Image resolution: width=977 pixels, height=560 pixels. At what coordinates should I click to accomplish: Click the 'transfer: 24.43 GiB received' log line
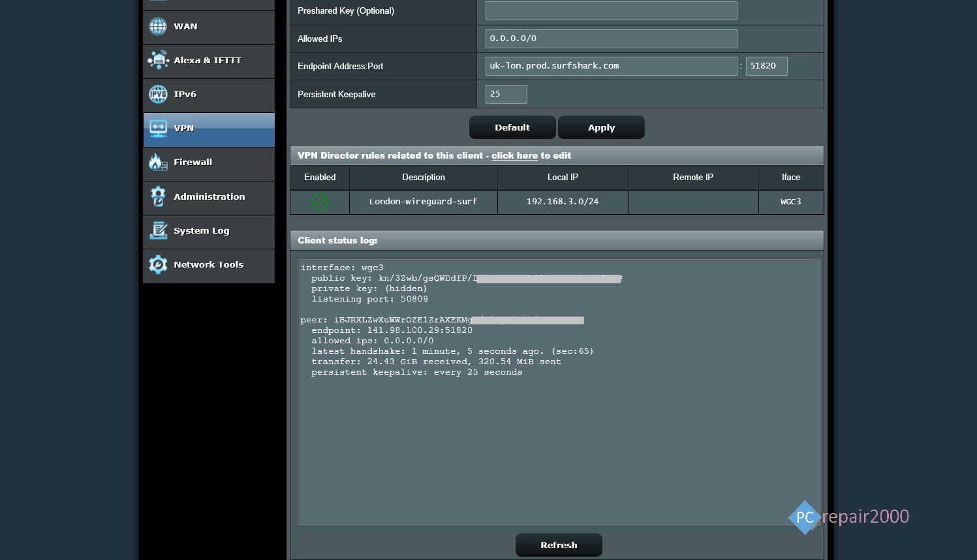click(x=436, y=362)
